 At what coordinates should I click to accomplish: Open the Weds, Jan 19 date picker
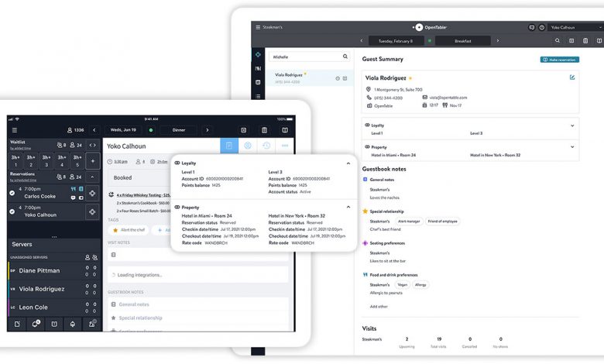coord(123,130)
